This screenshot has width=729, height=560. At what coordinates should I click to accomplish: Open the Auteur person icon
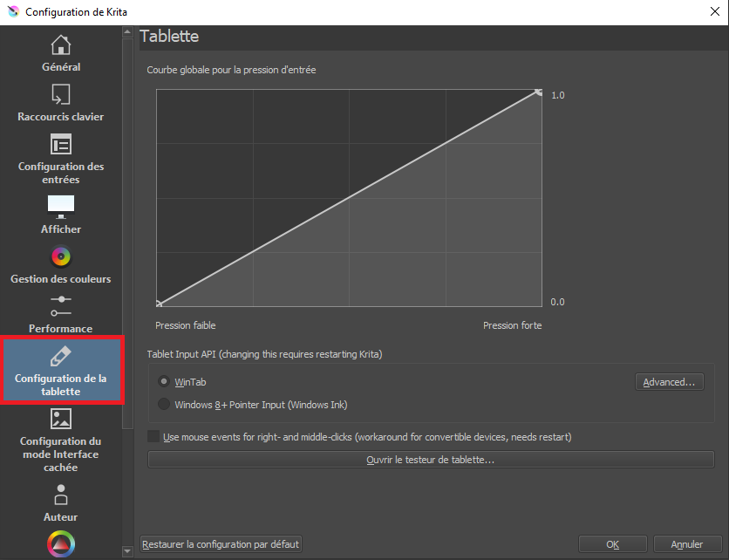coord(61,495)
